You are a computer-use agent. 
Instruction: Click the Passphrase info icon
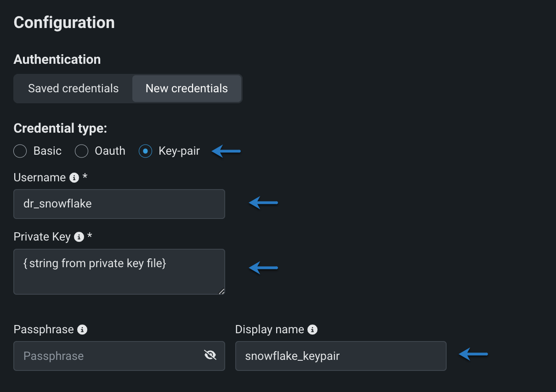click(82, 330)
